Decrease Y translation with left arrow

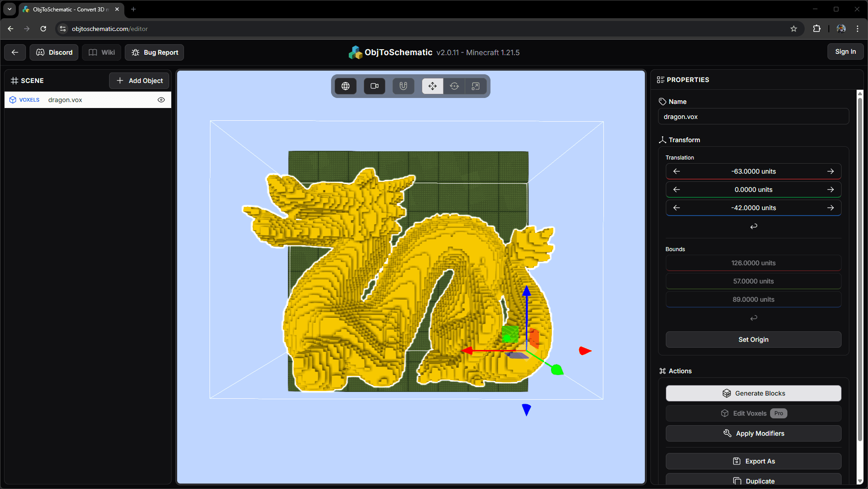pyautogui.click(x=676, y=190)
